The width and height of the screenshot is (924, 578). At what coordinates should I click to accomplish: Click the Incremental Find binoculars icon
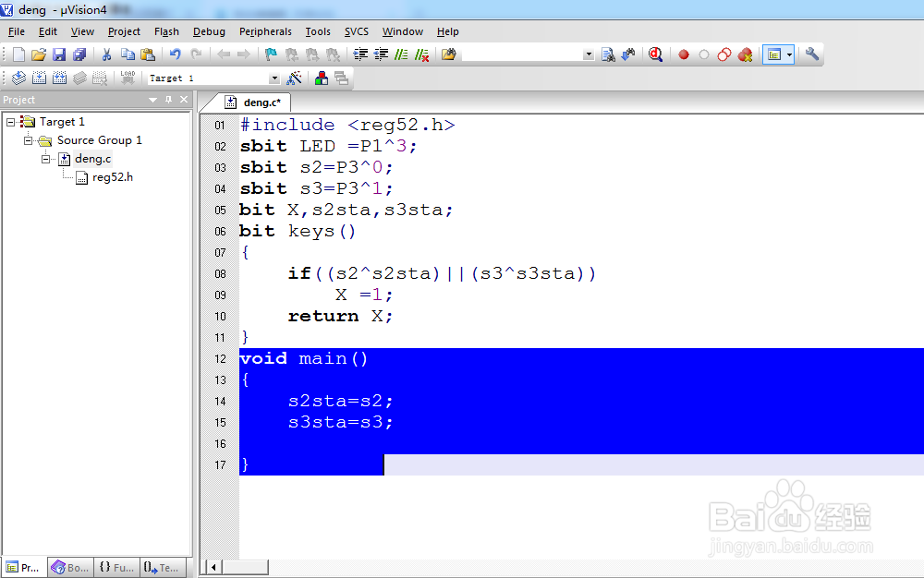[x=628, y=54]
